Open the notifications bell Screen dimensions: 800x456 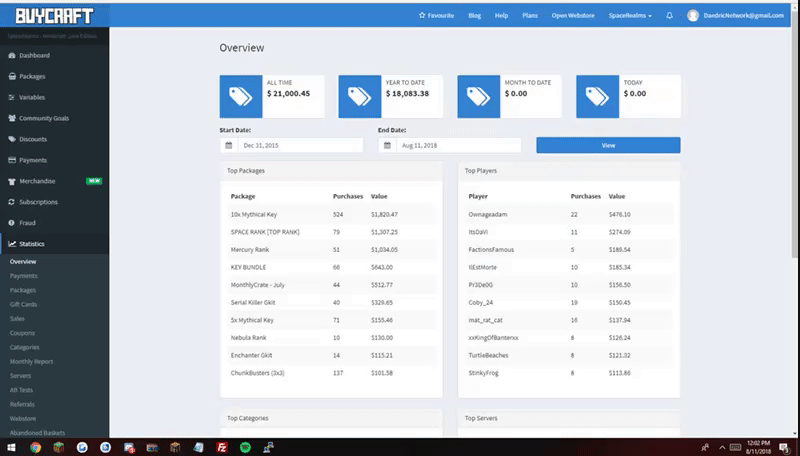669,15
